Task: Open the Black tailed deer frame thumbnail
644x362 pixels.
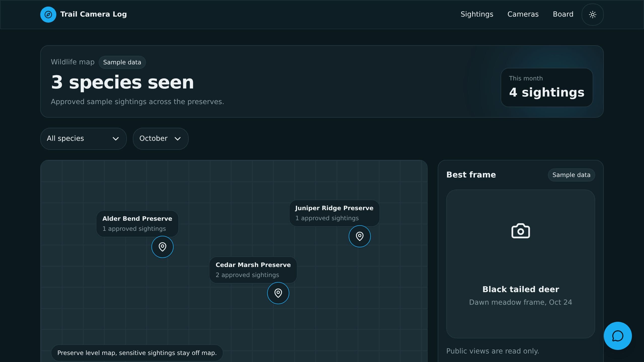Action: (520, 264)
